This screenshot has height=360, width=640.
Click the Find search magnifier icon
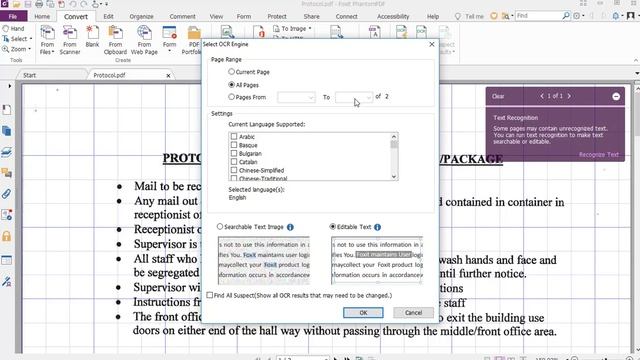(566, 16)
